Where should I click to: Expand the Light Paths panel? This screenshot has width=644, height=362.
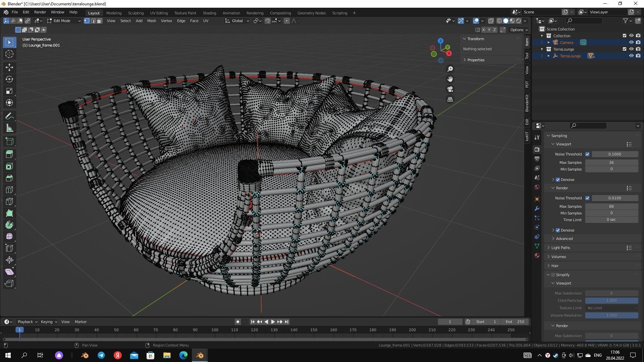[560, 248]
